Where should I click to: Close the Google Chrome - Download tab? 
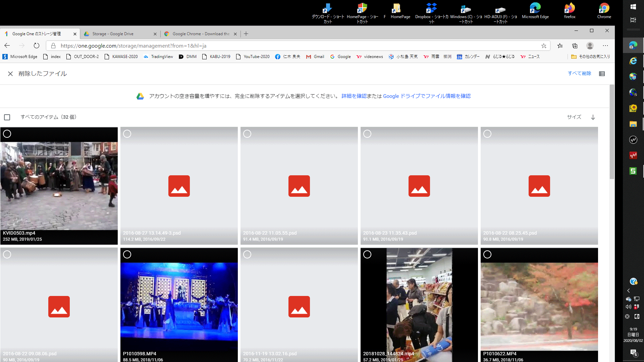click(235, 34)
